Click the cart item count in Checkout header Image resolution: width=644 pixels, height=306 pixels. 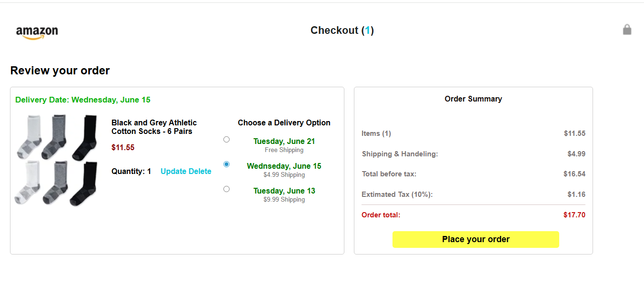(367, 31)
